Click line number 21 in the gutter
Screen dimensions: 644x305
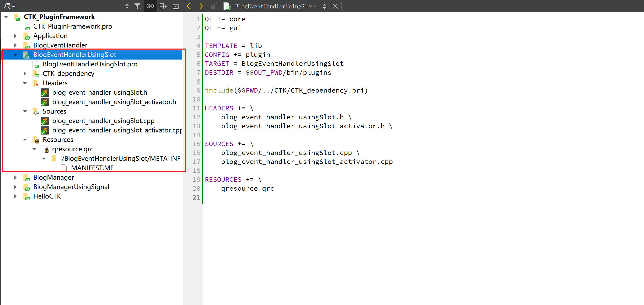[196, 197]
